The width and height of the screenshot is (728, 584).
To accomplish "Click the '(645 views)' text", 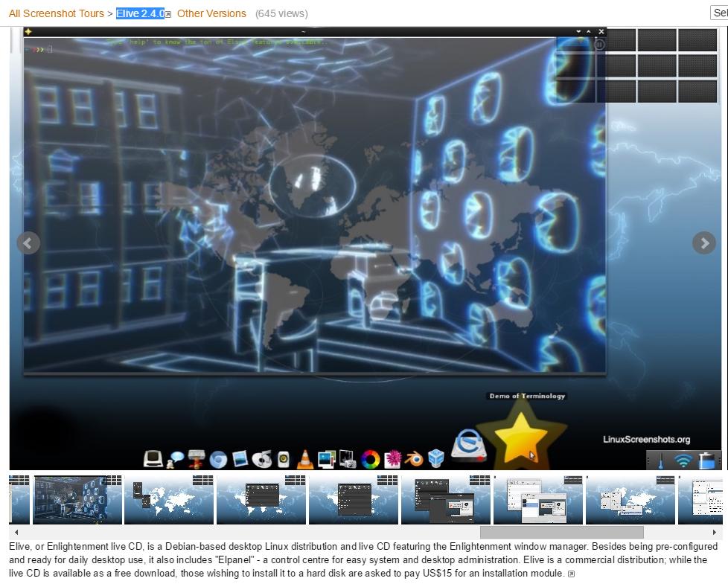I will click(x=281, y=13).
